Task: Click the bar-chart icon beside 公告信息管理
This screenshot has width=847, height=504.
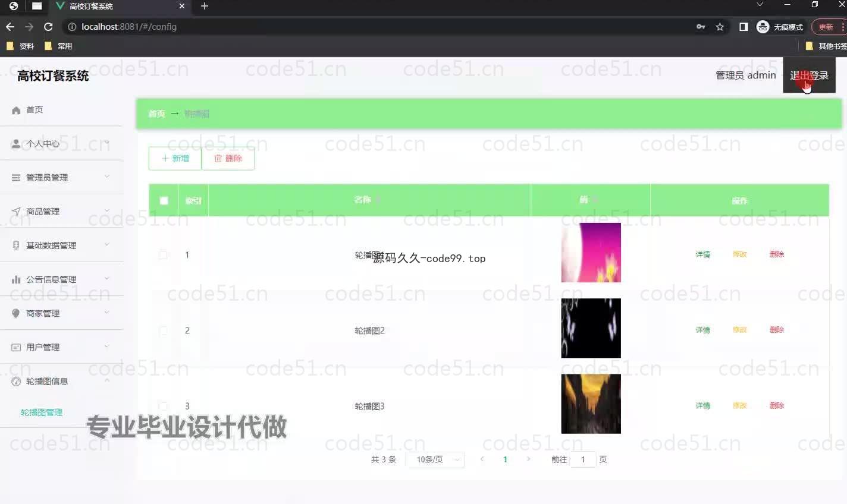Action: [16, 279]
